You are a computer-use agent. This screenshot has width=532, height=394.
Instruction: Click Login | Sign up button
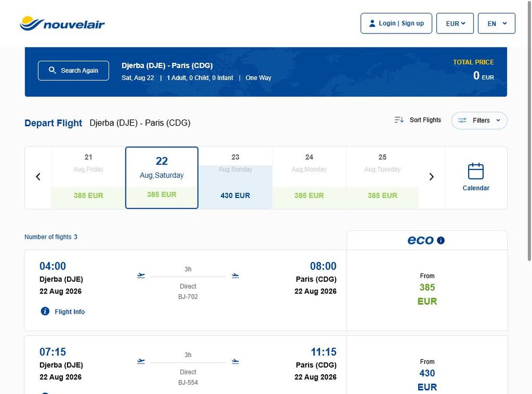tap(396, 23)
